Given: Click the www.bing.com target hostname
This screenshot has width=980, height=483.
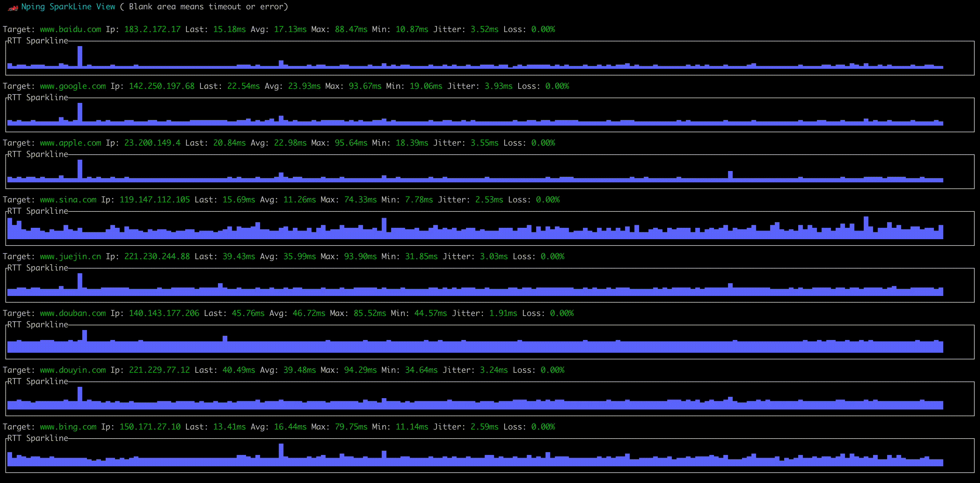Looking at the screenshot, I should 68,427.
